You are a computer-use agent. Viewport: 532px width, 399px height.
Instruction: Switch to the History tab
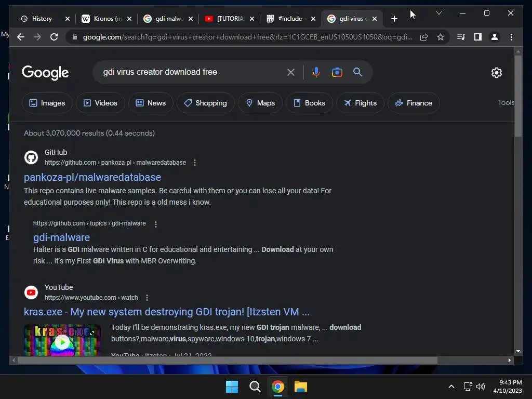point(42,19)
